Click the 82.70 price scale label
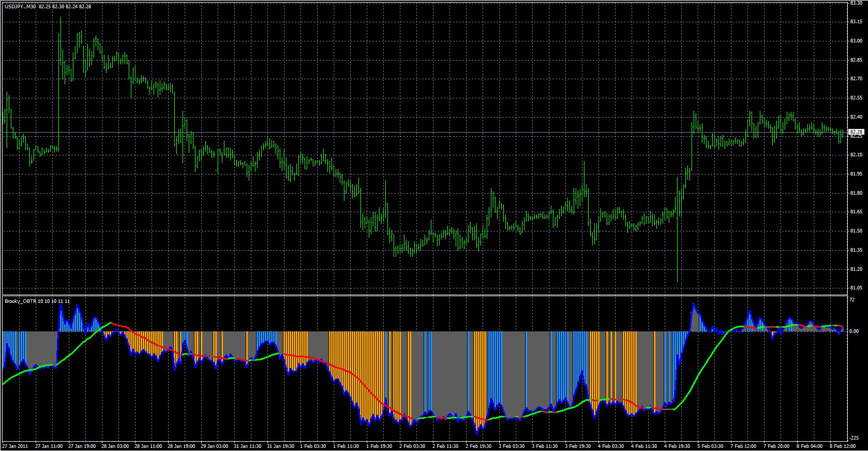 [x=856, y=79]
